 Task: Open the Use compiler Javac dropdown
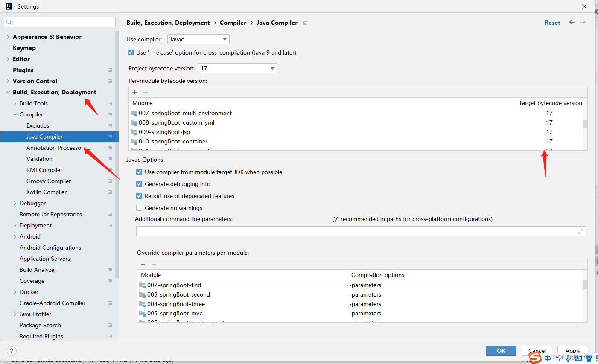point(198,40)
